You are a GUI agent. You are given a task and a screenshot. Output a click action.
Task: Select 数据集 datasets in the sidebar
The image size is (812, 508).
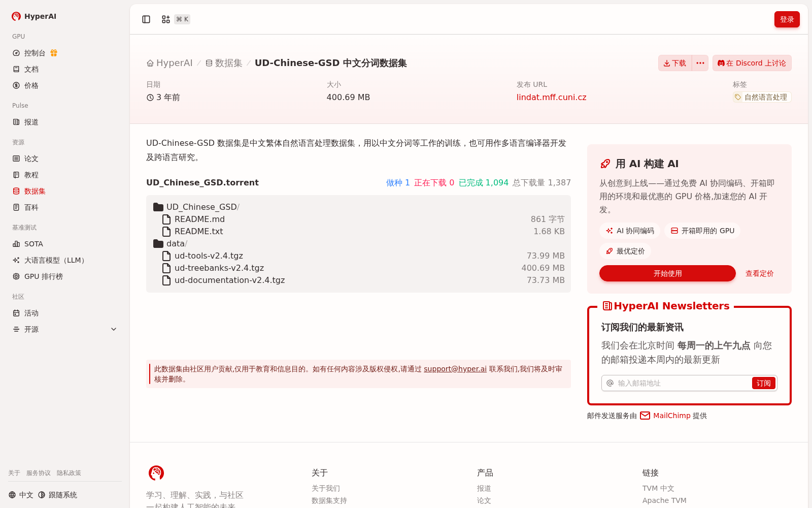click(x=65, y=191)
